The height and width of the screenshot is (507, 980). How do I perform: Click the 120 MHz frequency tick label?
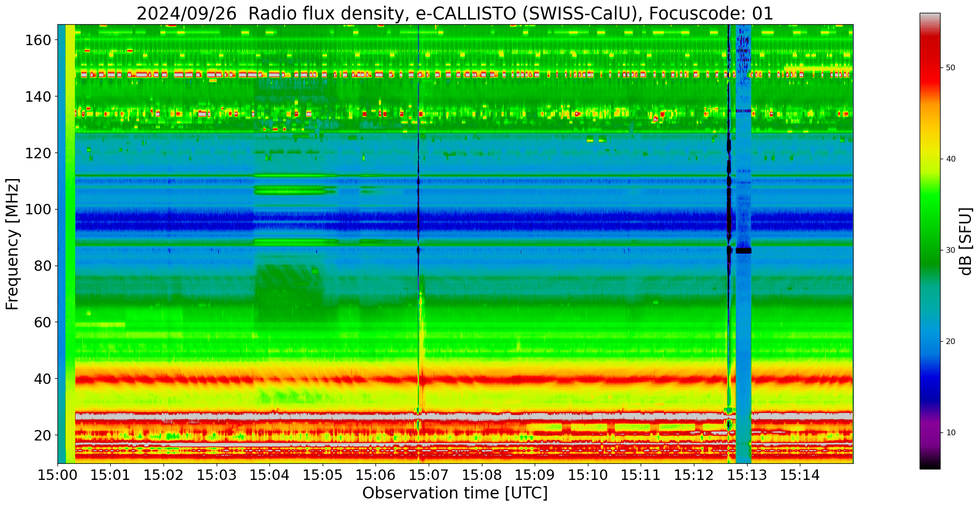click(x=38, y=153)
